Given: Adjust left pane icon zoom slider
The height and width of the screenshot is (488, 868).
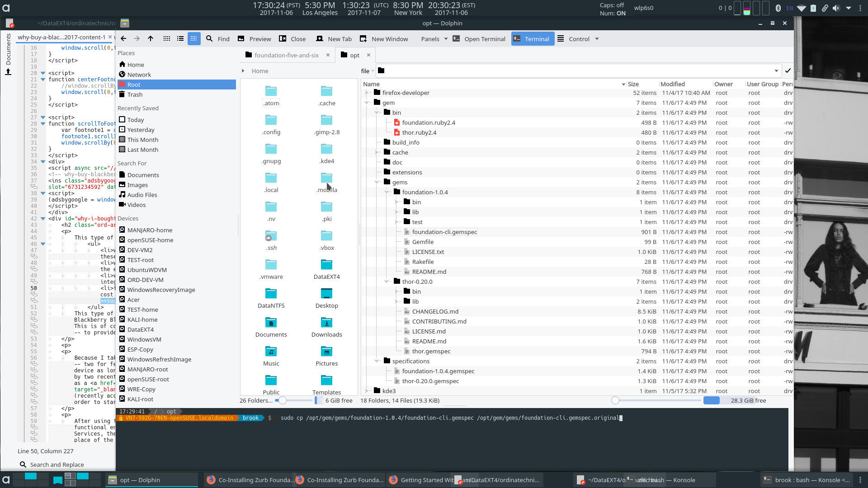Looking at the screenshot, I should tap(283, 400).
